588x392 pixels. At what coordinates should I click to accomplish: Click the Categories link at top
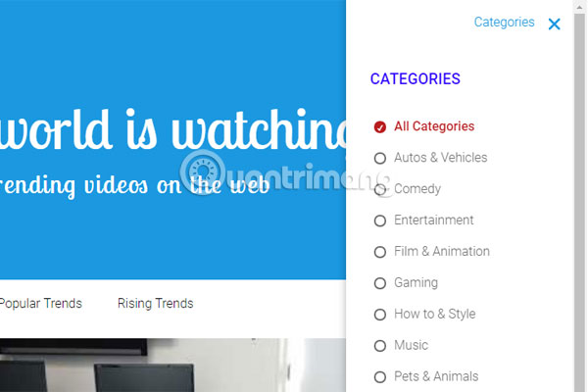(504, 23)
